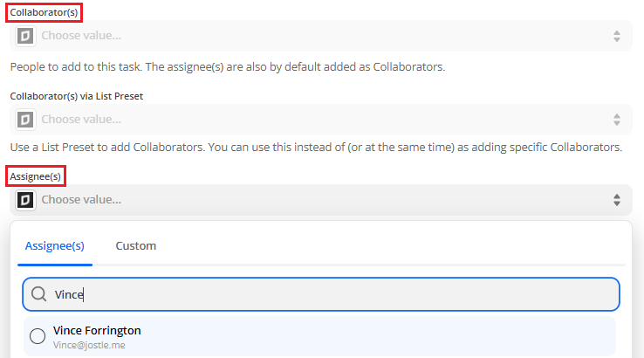Click the app icon in the Collaborator(s) field

point(25,36)
